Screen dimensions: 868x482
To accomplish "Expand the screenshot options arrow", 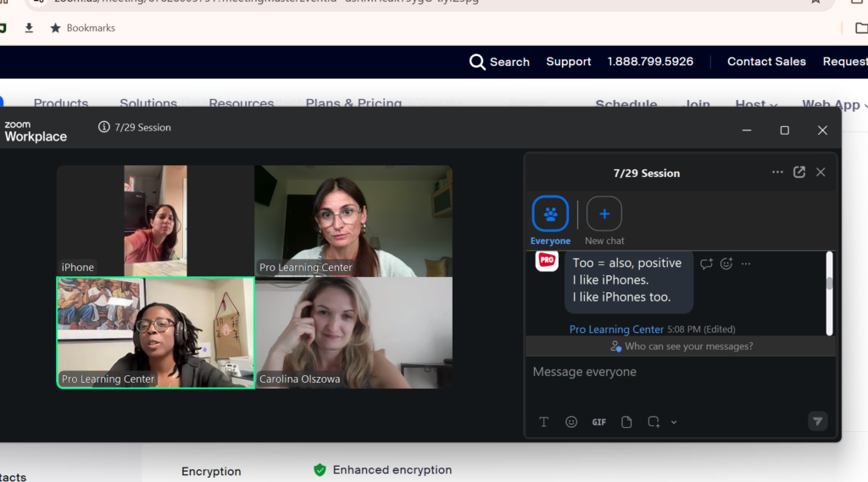I will pyautogui.click(x=674, y=422).
